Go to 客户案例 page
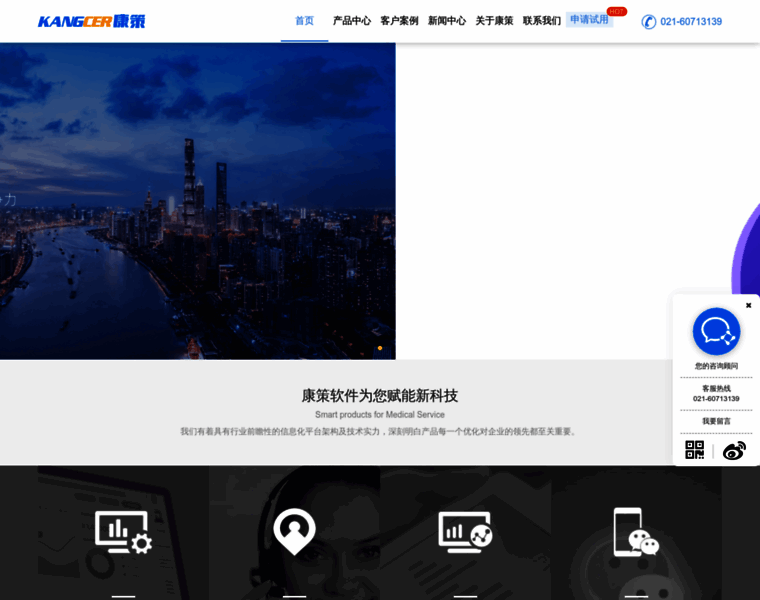760x600 pixels. click(399, 21)
